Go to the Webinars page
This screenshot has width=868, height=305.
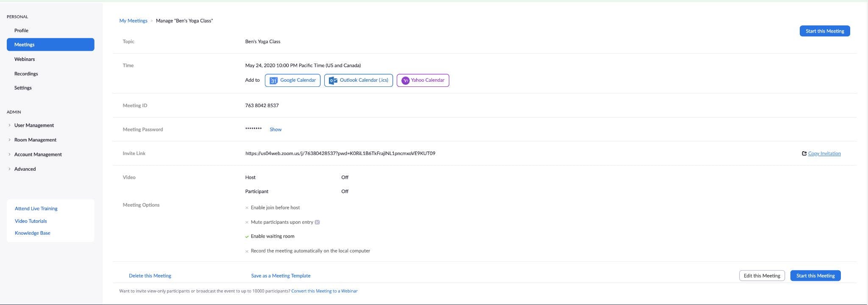click(x=25, y=59)
